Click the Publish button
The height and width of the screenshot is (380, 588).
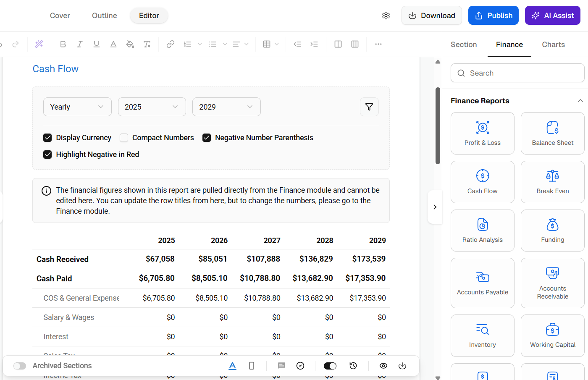pyautogui.click(x=493, y=16)
